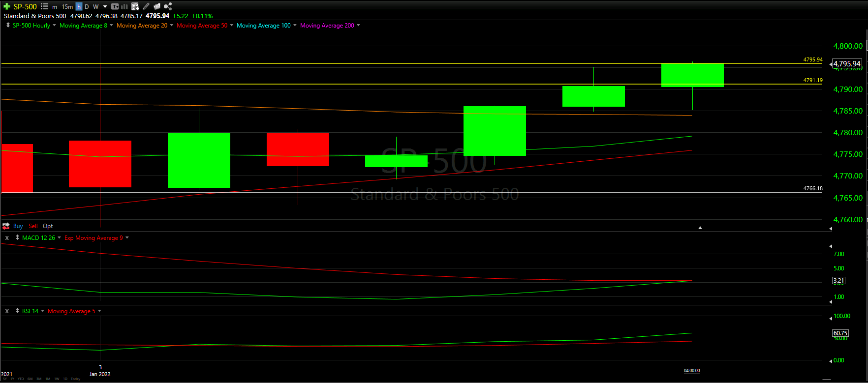
Task: Click the resize arrows beside SP-500 Hourly
Action: coord(8,25)
